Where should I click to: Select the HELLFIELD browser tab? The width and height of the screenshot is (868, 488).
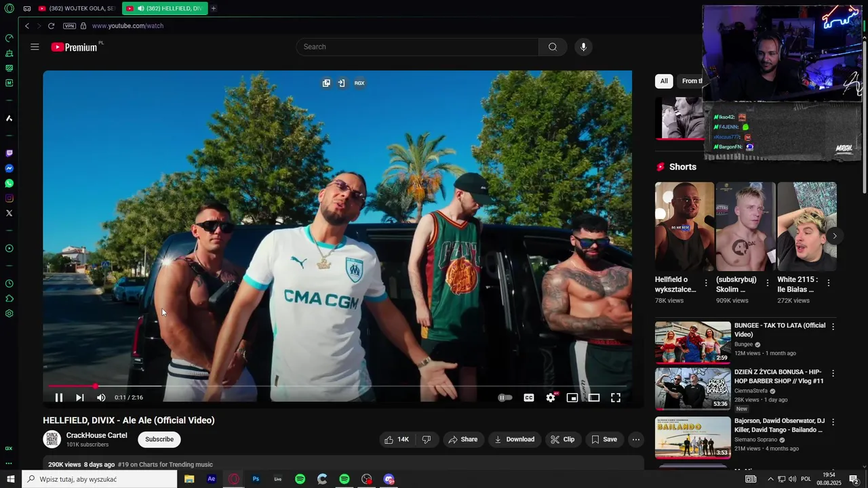pos(165,8)
